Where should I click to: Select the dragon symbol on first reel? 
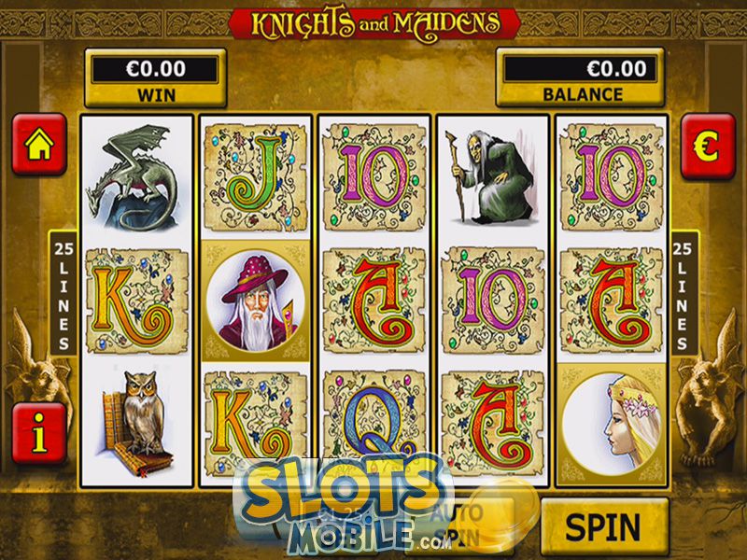coord(136,176)
